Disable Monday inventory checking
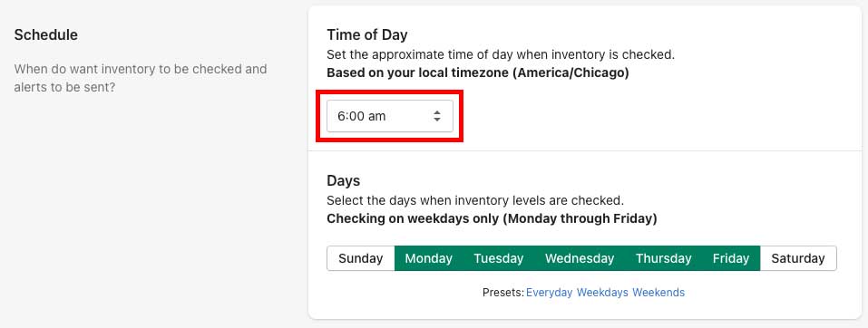Image resolution: width=868 pixels, height=328 pixels. [x=428, y=258]
